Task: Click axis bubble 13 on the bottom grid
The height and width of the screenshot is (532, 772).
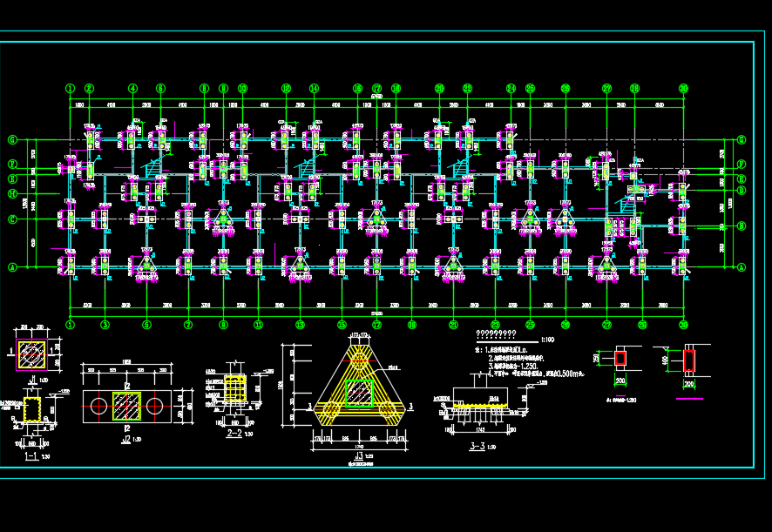Action: coord(300,325)
